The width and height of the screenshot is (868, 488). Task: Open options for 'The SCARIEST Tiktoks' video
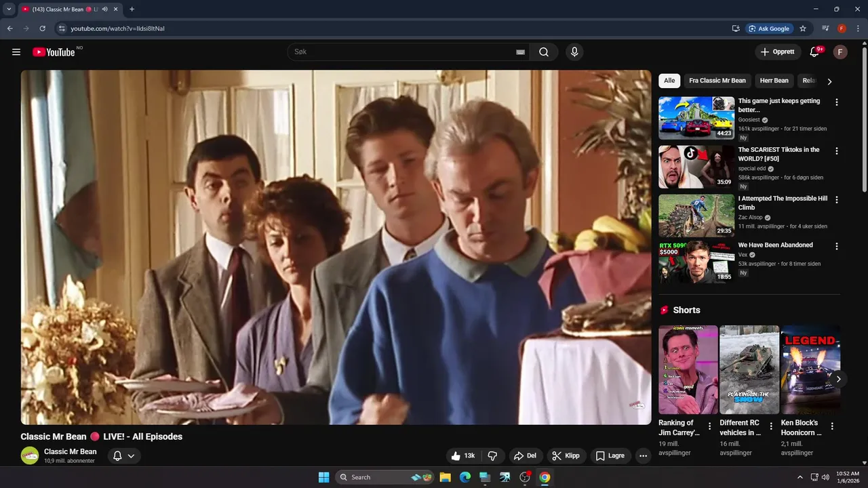836,151
